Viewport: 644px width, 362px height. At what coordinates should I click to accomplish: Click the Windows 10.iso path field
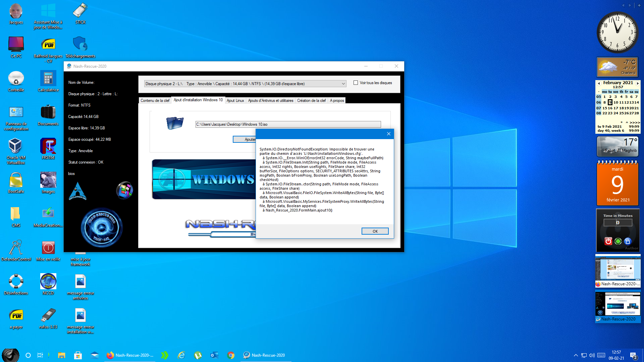tap(288, 124)
